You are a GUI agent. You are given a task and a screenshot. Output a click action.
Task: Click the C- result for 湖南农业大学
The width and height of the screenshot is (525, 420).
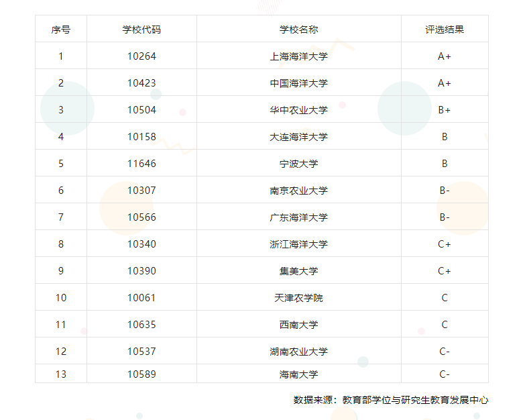tap(445, 351)
